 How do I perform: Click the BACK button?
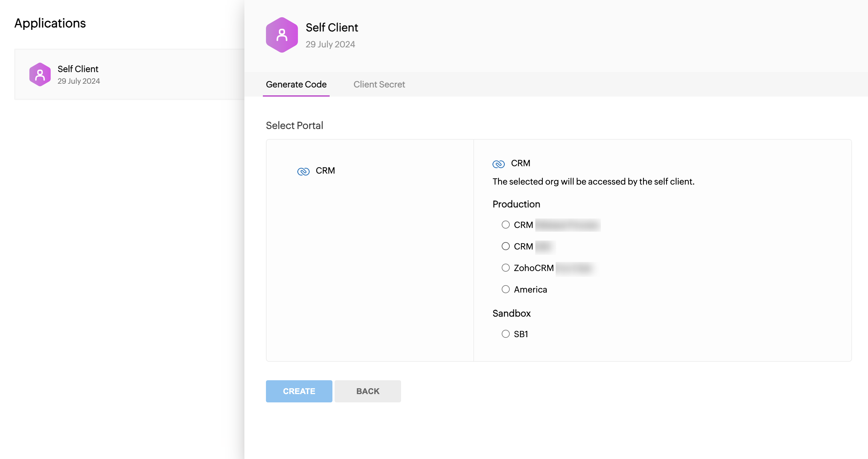pyautogui.click(x=368, y=391)
